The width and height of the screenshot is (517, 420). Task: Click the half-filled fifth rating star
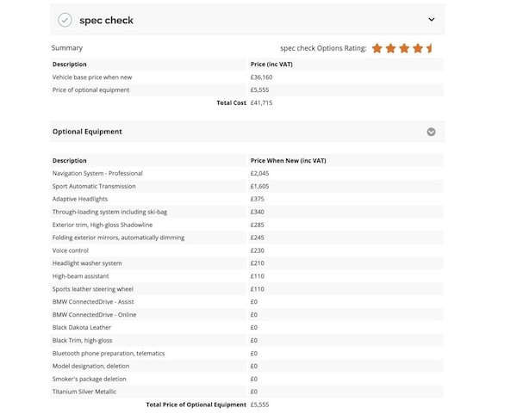(x=430, y=48)
